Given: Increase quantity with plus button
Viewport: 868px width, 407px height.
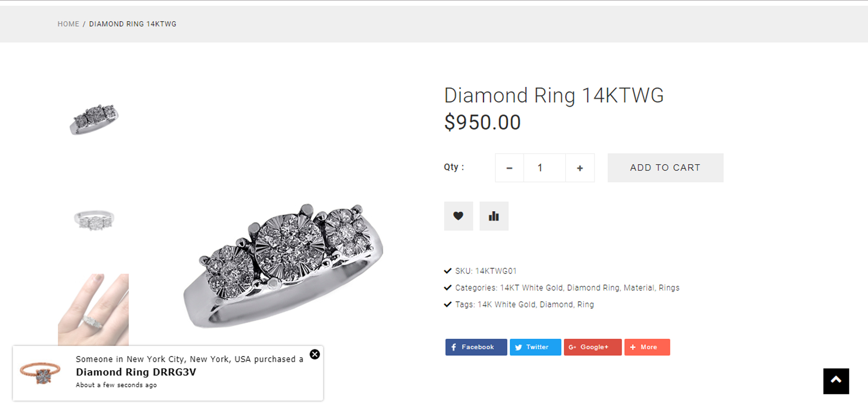Looking at the screenshot, I should click(x=580, y=168).
